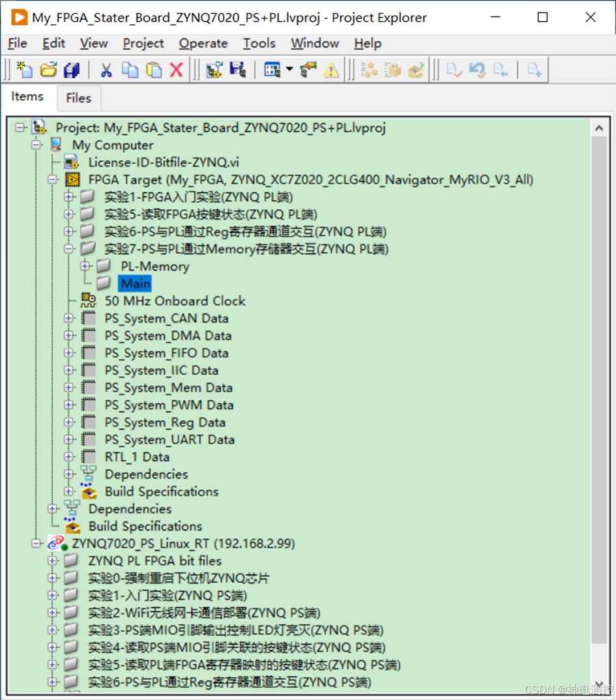
Task: Open the View menu
Action: pyautogui.click(x=94, y=43)
